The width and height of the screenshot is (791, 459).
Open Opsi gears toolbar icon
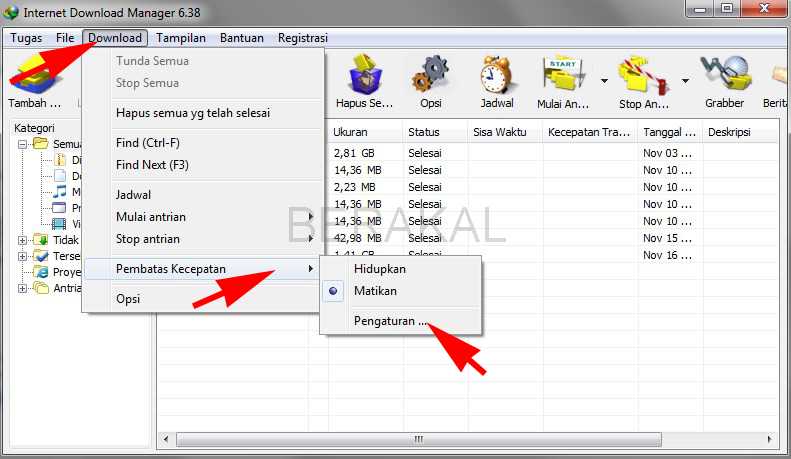pyautogui.click(x=430, y=75)
